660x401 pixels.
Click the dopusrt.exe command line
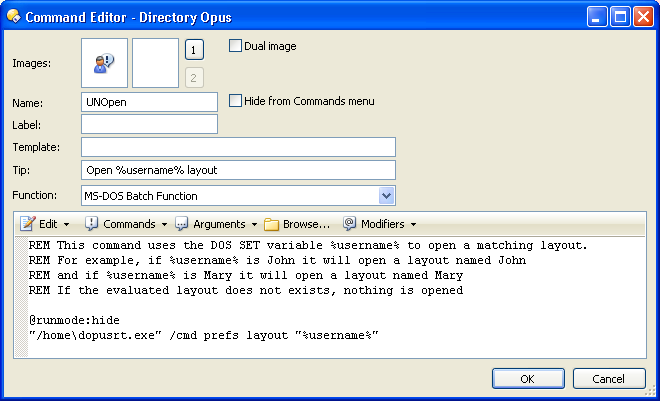[x=204, y=335]
